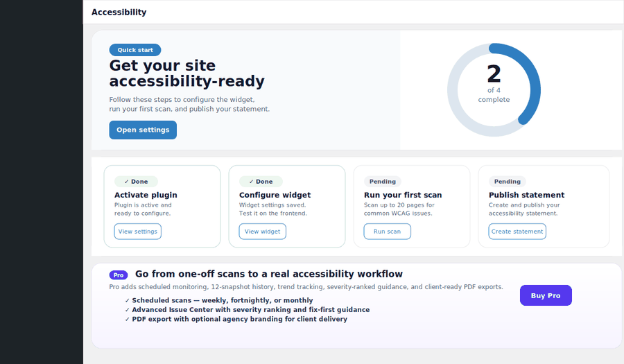Viewport: 624px width, 364px height.
Task: Click the 'Configure widget' card title
Action: pos(275,195)
